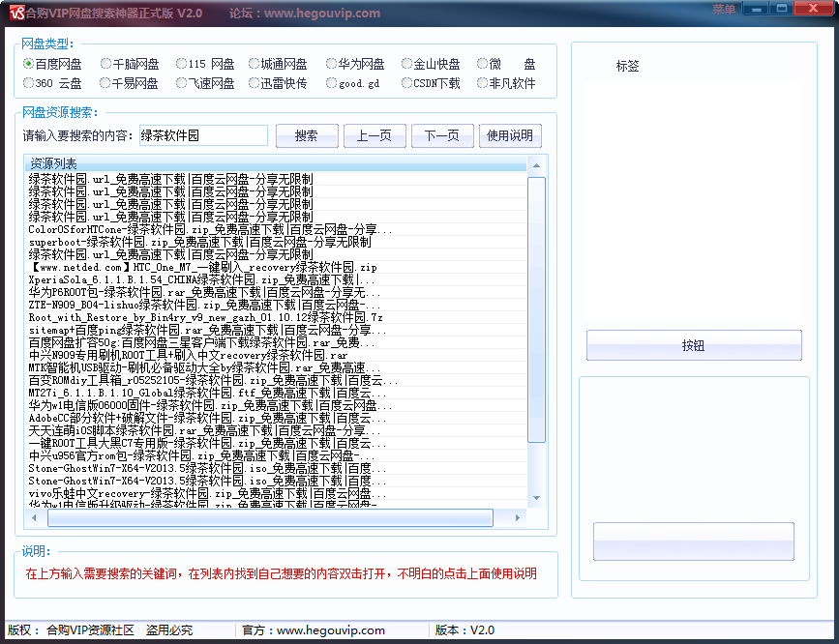Go to next page with 下一页
The height and width of the screenshot is (644, 839).
point(442,136)
